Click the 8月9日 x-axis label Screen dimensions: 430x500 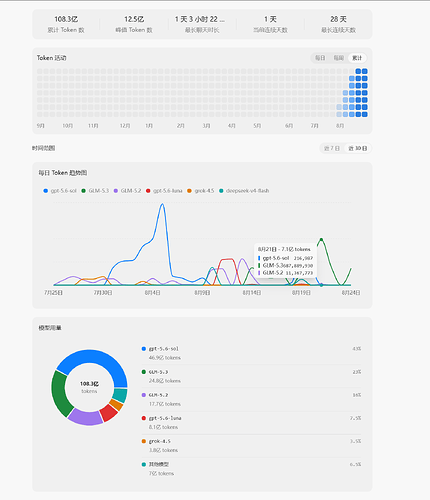click(x=202, y=293)
